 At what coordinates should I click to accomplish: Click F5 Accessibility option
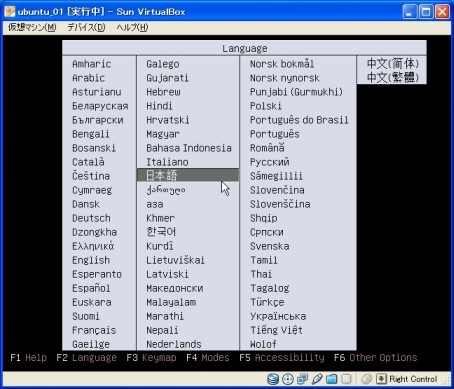tap(282, 358)
